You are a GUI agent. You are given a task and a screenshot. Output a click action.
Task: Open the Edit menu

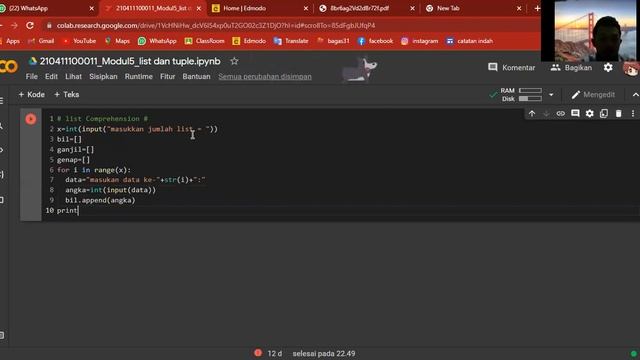pyautogui.click(x=51, y=76)
